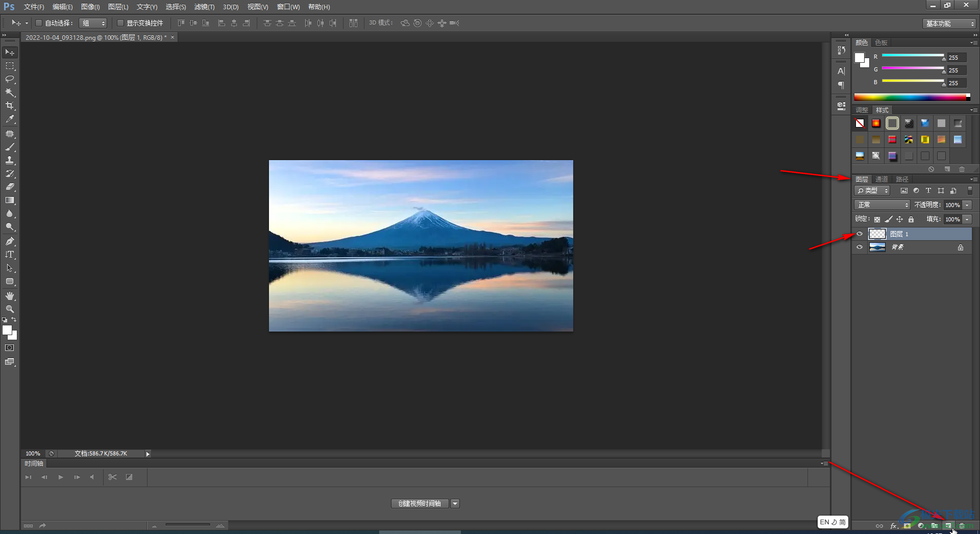
Task: Change screen mode icon at toolbox bottom
Action: coord(10,362)
